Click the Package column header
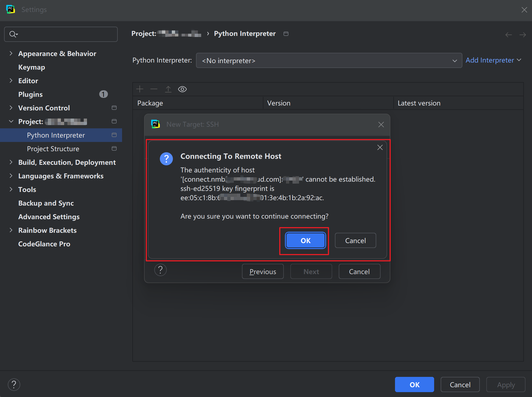Image resolution: width=532 pixels, height=397 pixels. point(198,103)
